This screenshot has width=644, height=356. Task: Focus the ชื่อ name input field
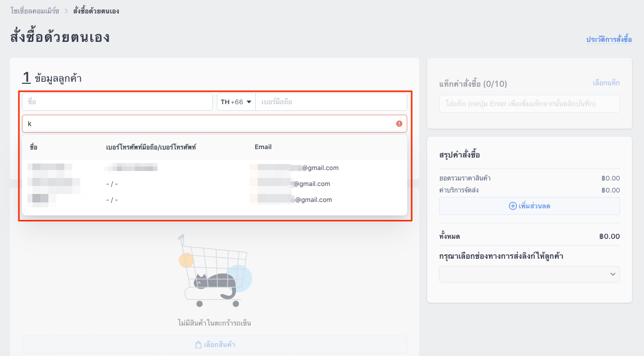(117, 102)
